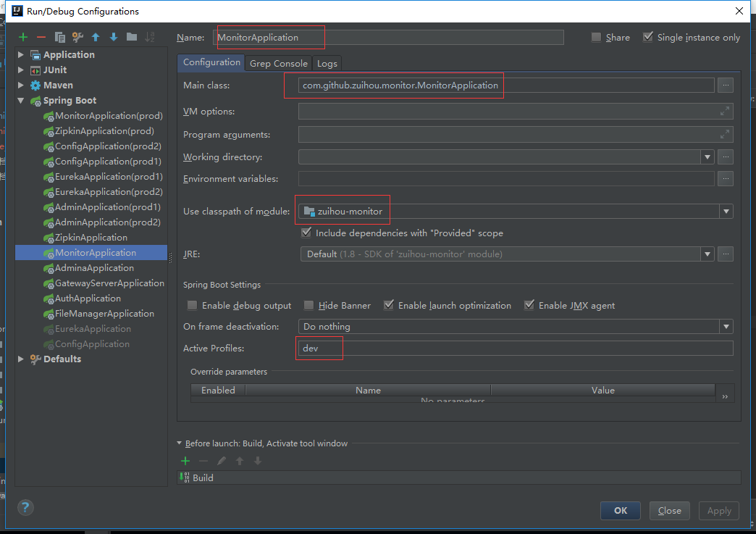Viewport: 756px width, 534px height.
Task: Expand VM options field icon
Action: click(x=724, y=111)
